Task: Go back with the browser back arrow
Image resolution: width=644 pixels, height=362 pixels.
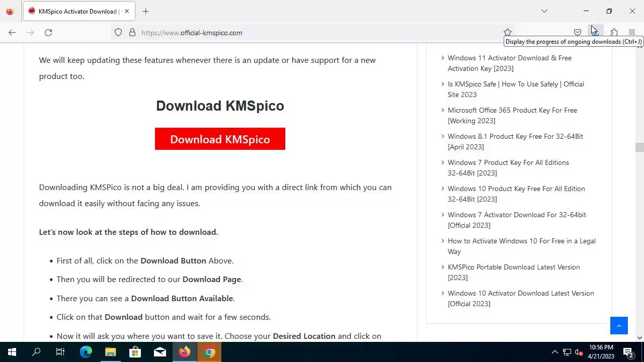Action: (12, 33)
